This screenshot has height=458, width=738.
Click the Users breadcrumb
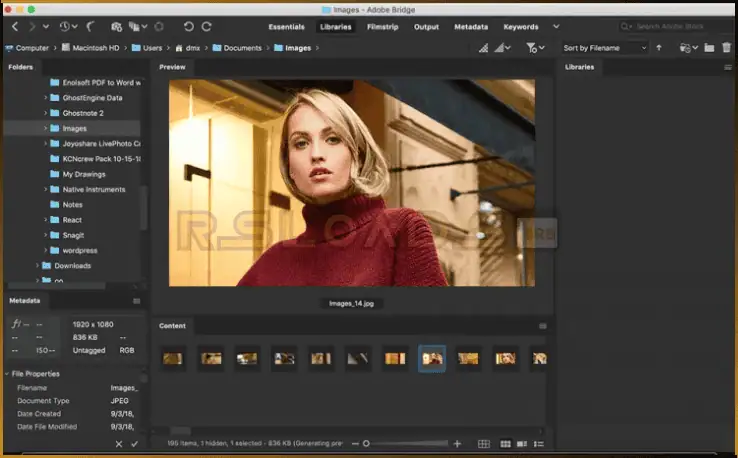click(x=147, y=48)
